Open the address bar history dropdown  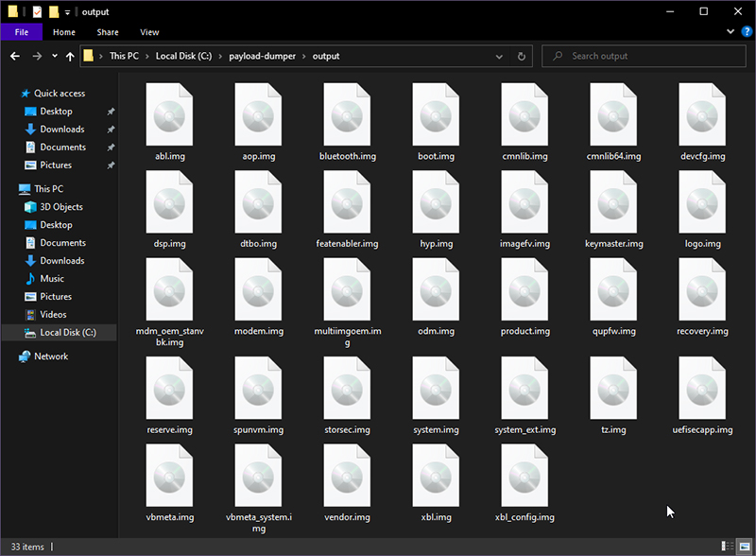coord(499,56)
